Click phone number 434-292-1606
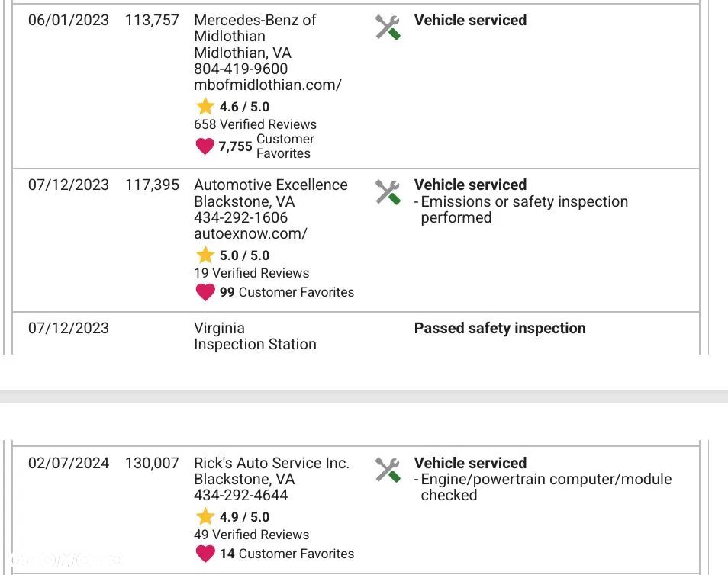The width and height of the screenshot is (728, 575). click(x=240, y=218)
